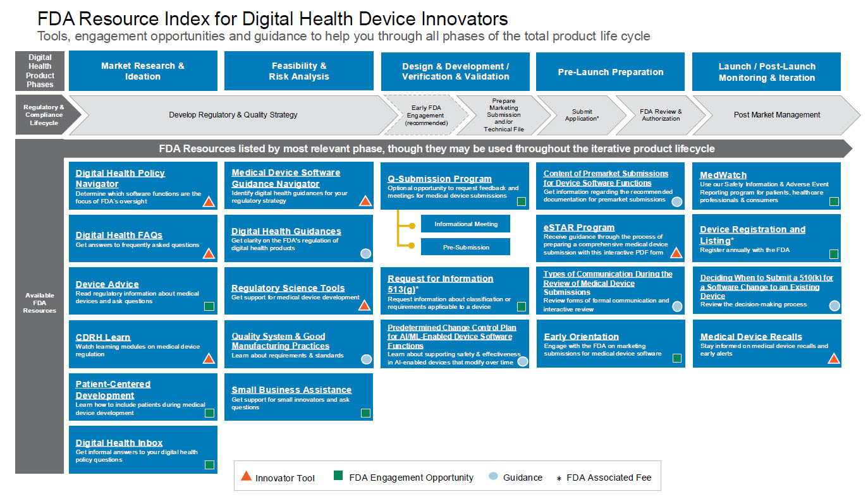This screenshot has height=499, width=868.
Task: Click the blue circle icon on Digital Health Guidances card
Action: coord(365,254)
